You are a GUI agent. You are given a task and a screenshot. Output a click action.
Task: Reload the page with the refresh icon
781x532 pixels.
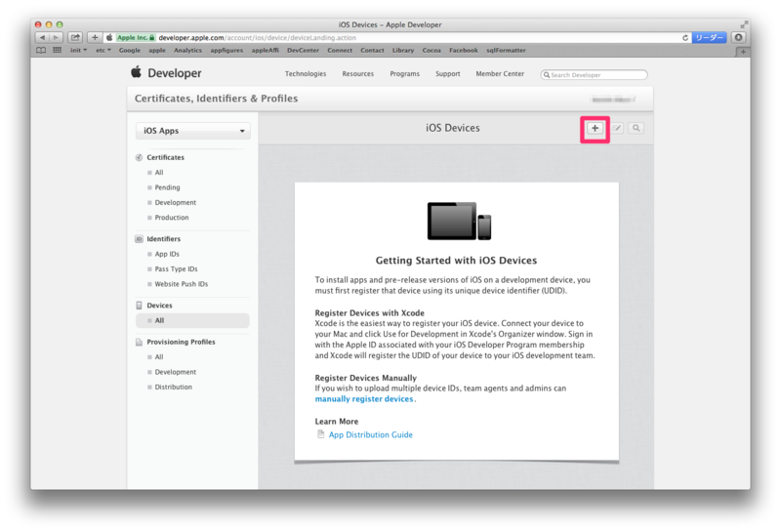coord(685,38)
